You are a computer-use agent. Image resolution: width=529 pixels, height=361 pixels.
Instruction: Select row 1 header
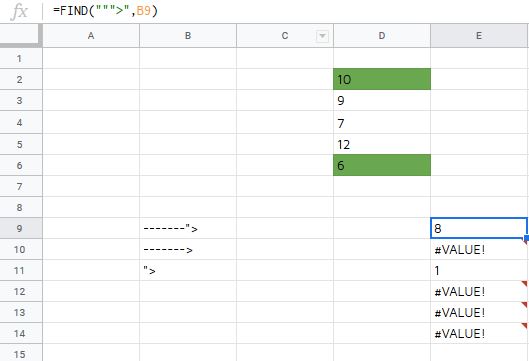point(20,58)
